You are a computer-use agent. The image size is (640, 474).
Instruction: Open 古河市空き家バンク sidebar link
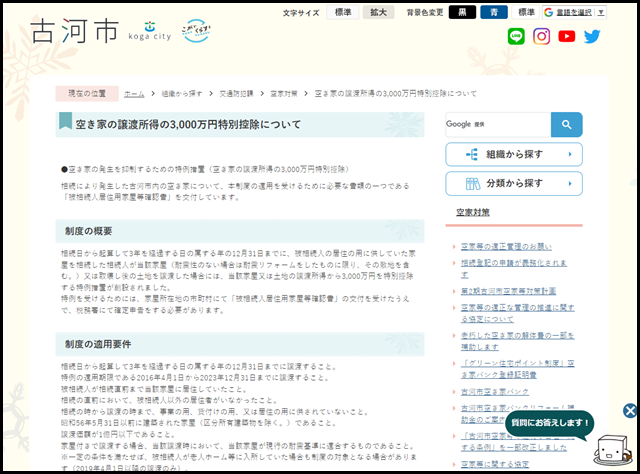pyautogui.click(x=495, y=392)
